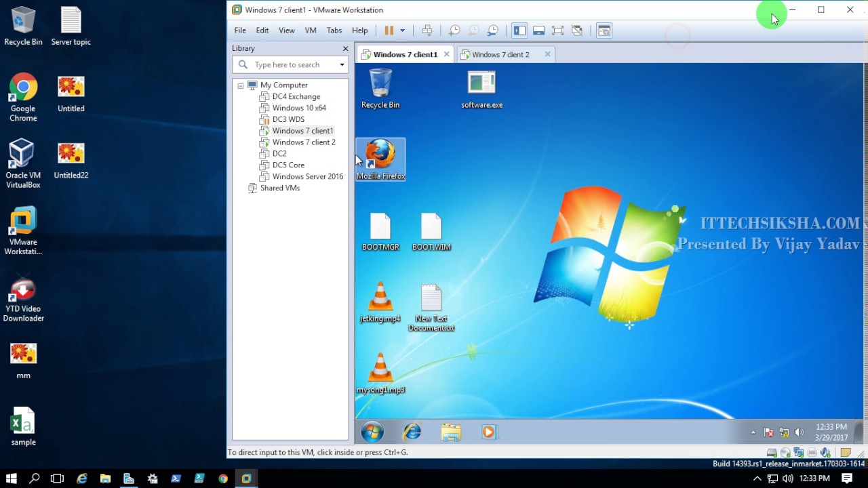Click the Windows 7 volume tray icon
This screenshot has height=488, width=868.
tap(799, 432)
